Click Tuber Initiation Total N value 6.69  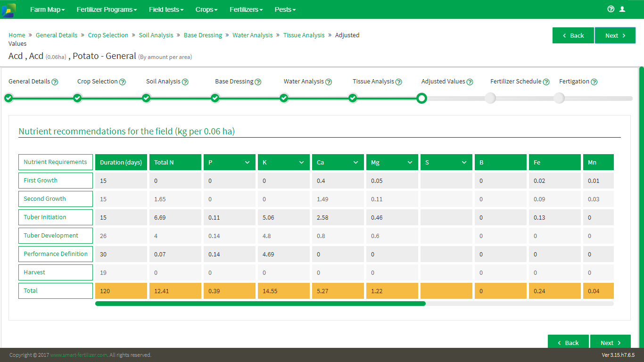[x=175, y=218]
